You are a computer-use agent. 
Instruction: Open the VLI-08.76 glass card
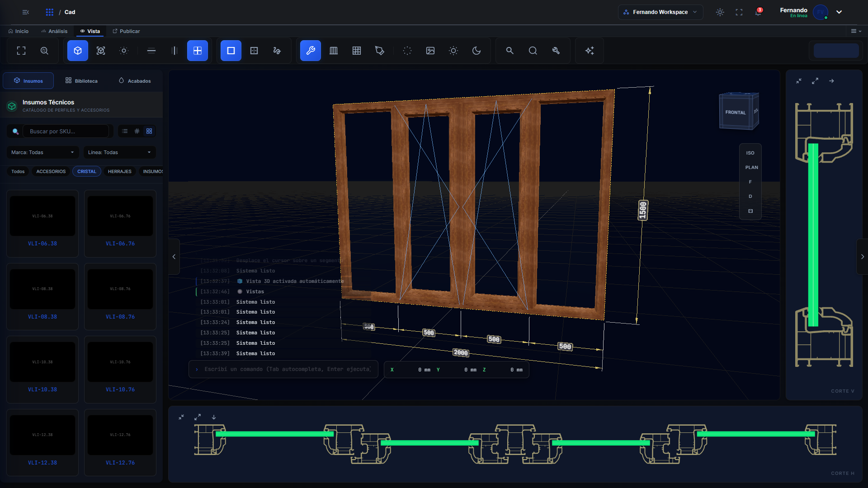click(120, 296)
